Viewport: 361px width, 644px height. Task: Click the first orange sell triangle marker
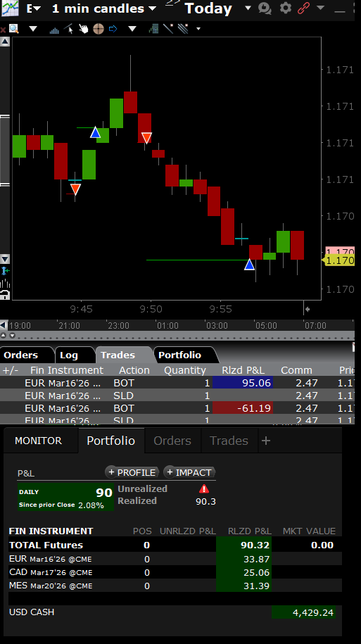tap(75, 189)
